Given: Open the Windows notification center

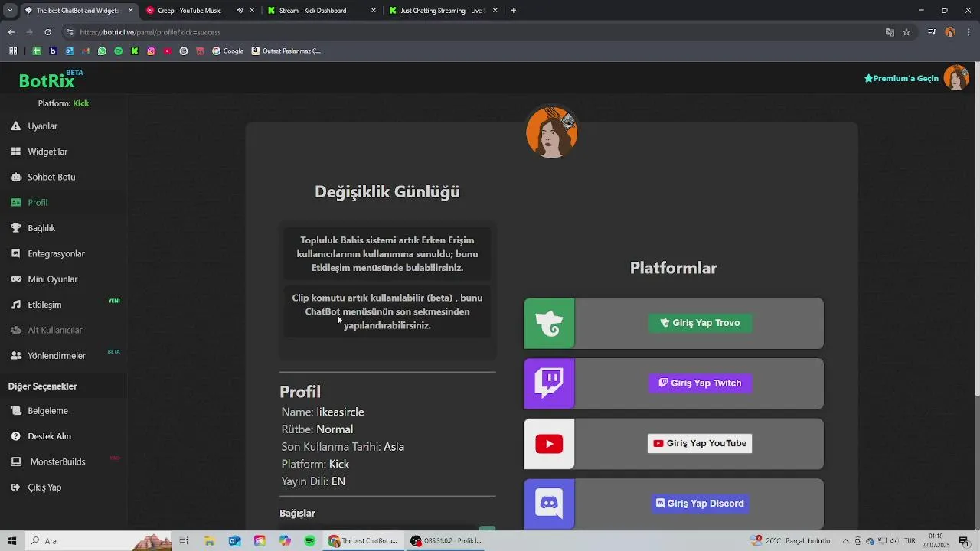Looking at the screenshot, I should (964, 541).
